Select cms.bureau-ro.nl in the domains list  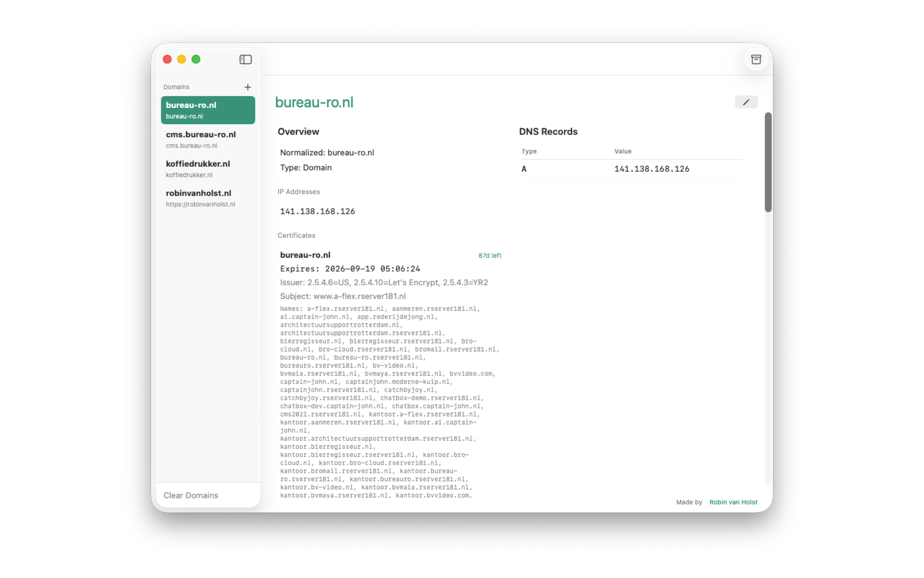208,139
